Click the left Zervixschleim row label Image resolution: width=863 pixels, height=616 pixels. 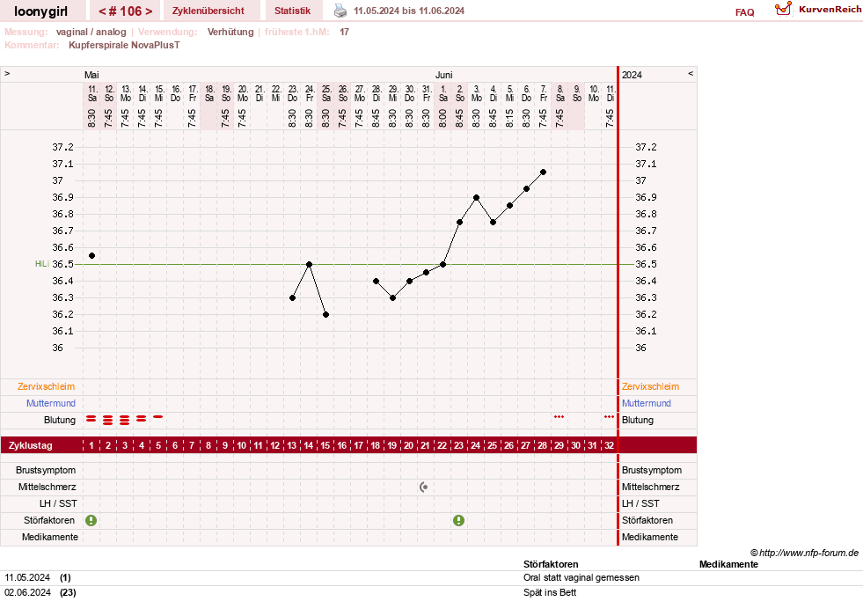(46, 386)
